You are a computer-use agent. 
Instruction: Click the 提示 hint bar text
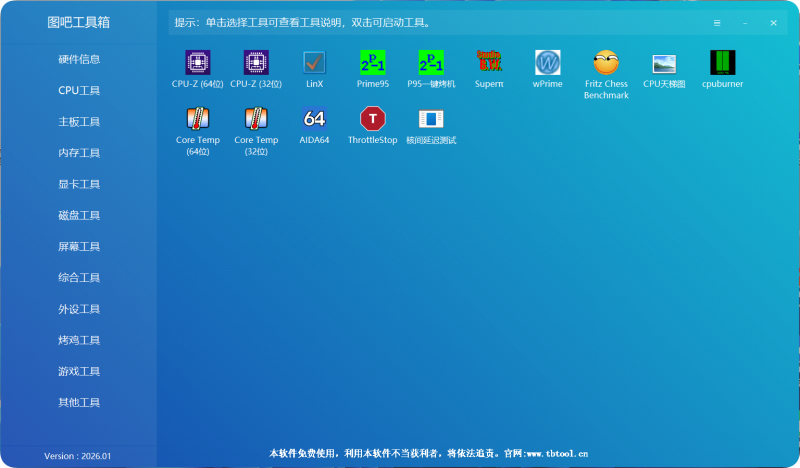click(x=303, y=22)
